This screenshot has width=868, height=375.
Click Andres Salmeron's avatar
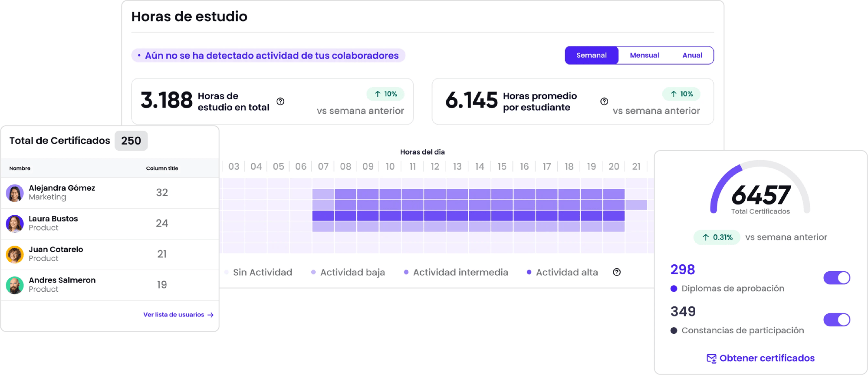click(15, 285)
